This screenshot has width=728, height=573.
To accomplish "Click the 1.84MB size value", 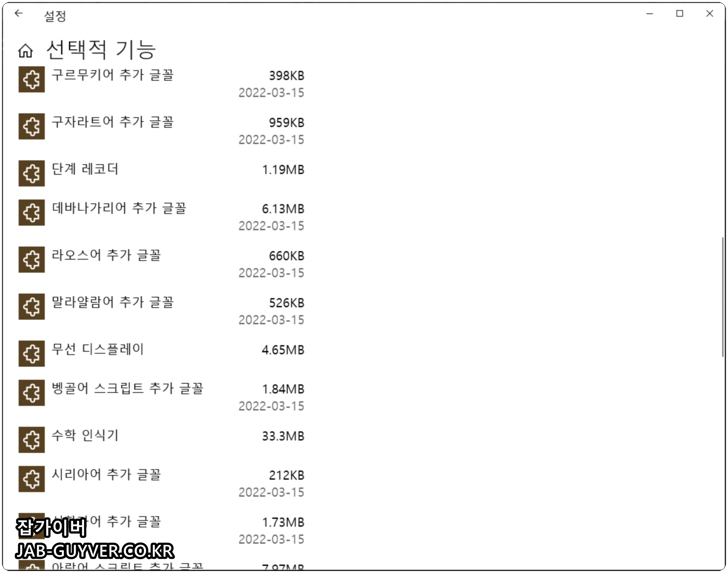I will pos(283,389).
